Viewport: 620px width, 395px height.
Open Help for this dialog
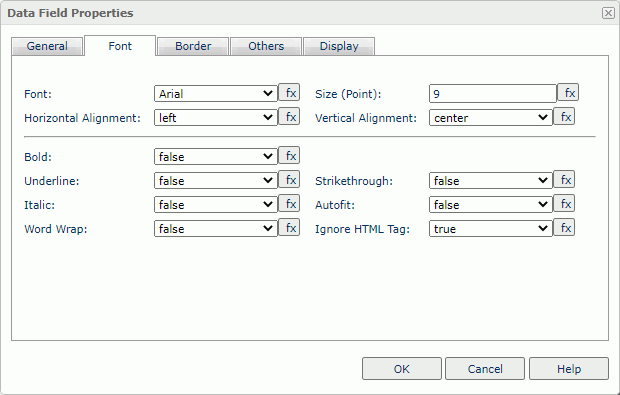[x=569, y=369]
